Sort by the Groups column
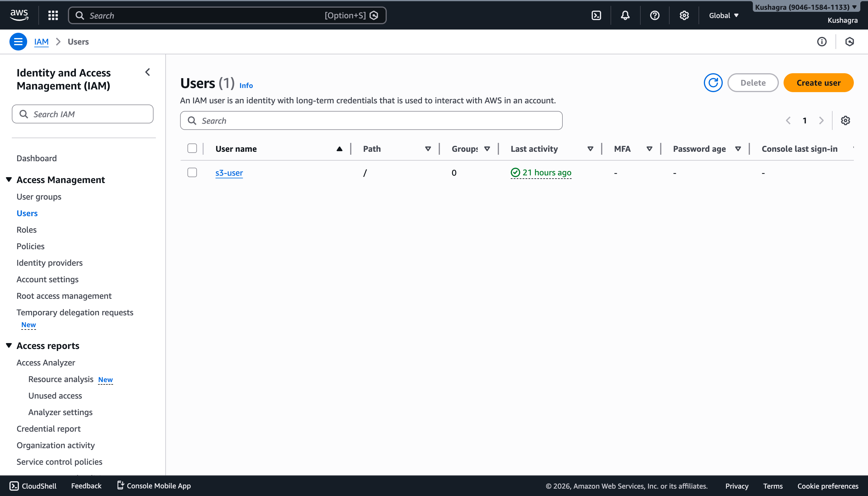The height and width of the screenshot is (496, 868). pos(487,149)
